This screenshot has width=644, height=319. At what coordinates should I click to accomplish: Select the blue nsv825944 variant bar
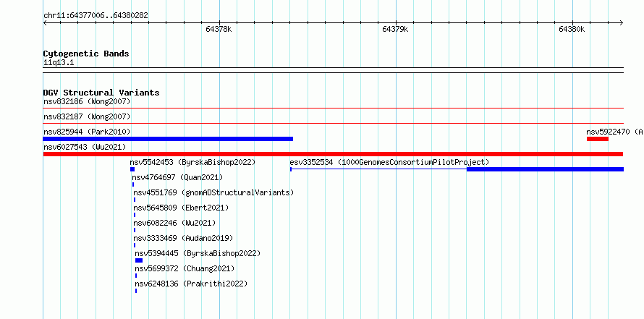pyautogui.click(x=168, y=139)
